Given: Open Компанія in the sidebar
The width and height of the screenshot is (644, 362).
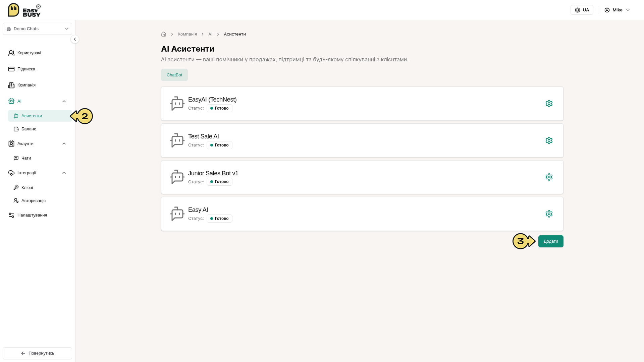Looking at the screenshot, I should (38, 85).
